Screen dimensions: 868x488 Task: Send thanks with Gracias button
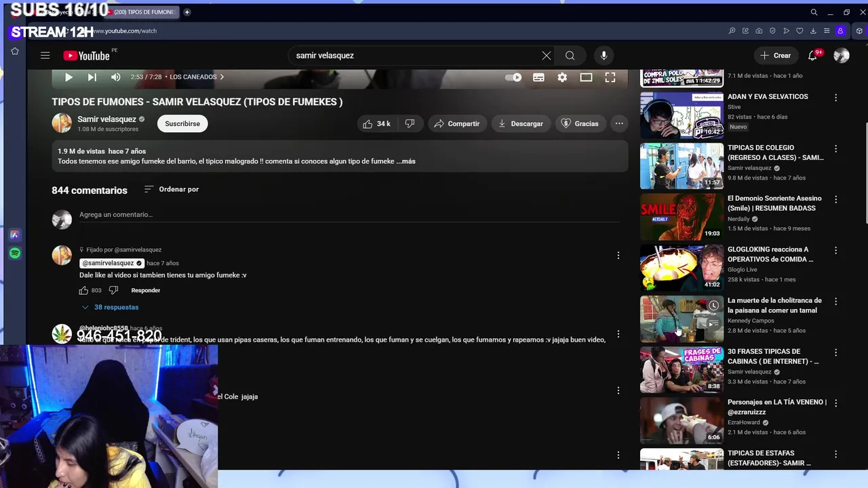pos(580,123)
